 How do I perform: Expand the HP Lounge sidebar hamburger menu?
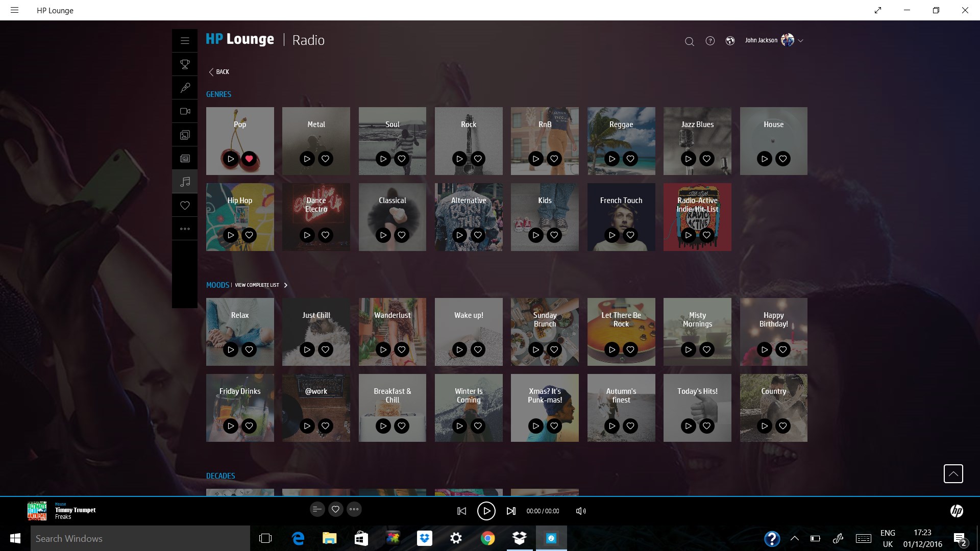(x=185, y=41)
